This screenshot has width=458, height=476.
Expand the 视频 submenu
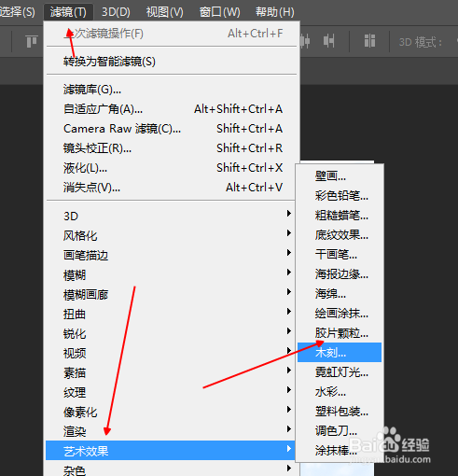[171, 353]
